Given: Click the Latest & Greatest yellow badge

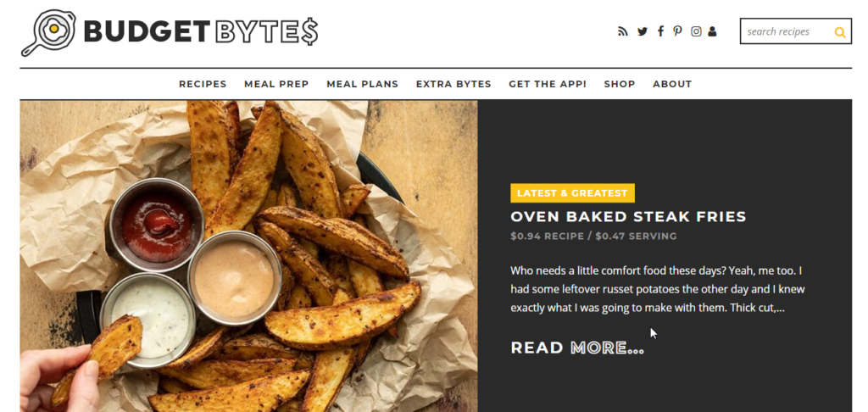Looking at the screenshot, I should tap(572, 193).
